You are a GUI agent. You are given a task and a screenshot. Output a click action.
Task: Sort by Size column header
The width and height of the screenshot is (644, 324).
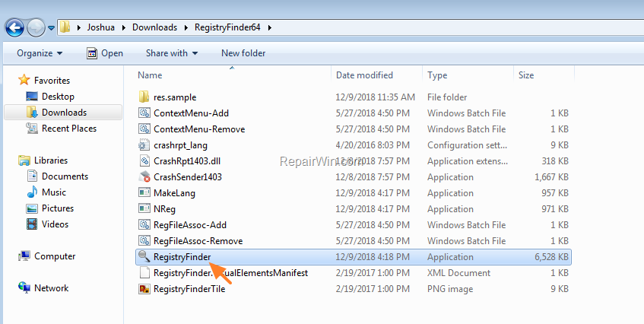pyautogui.click(x=526, y=75)
